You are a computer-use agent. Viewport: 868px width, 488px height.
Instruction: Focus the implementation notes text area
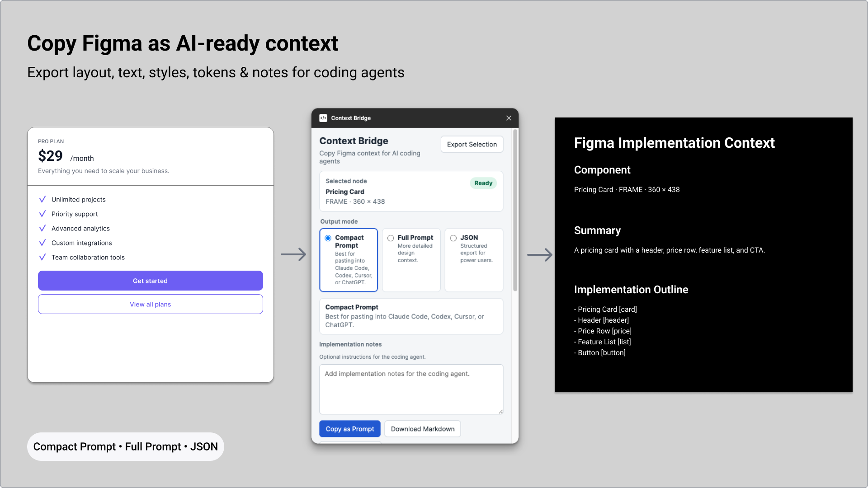click(411, 389)
